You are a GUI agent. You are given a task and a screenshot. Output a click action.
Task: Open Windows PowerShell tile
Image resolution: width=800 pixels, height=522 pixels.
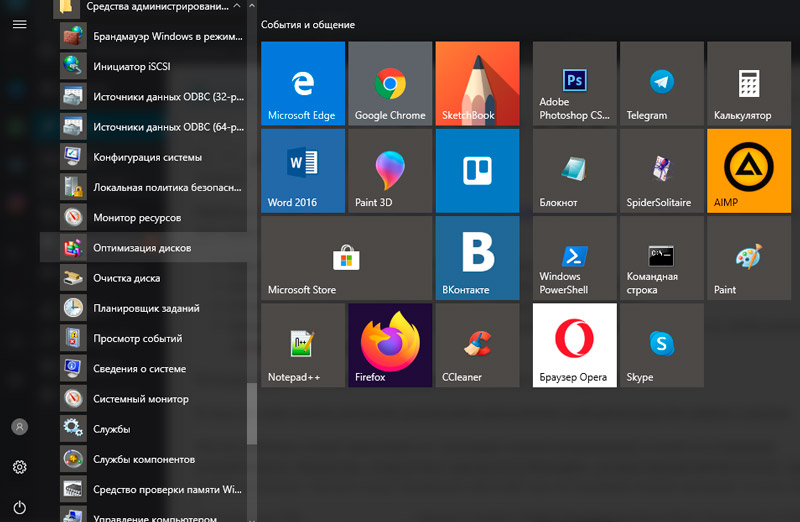tap(574, 258)
